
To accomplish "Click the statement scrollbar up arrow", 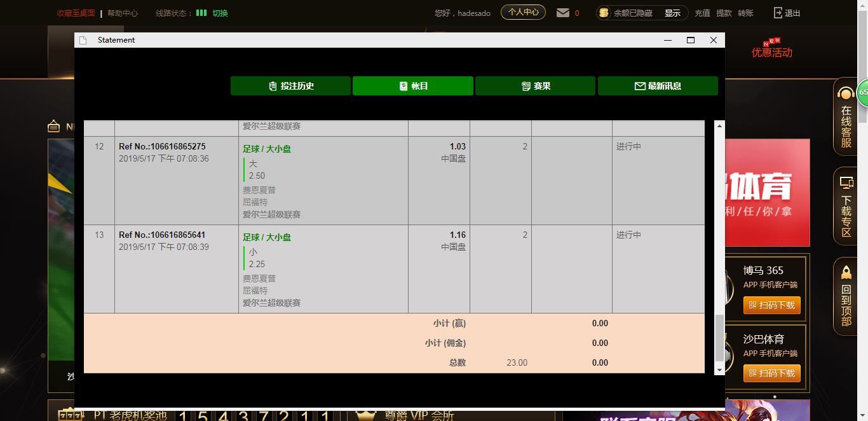I will coord(719,126).
